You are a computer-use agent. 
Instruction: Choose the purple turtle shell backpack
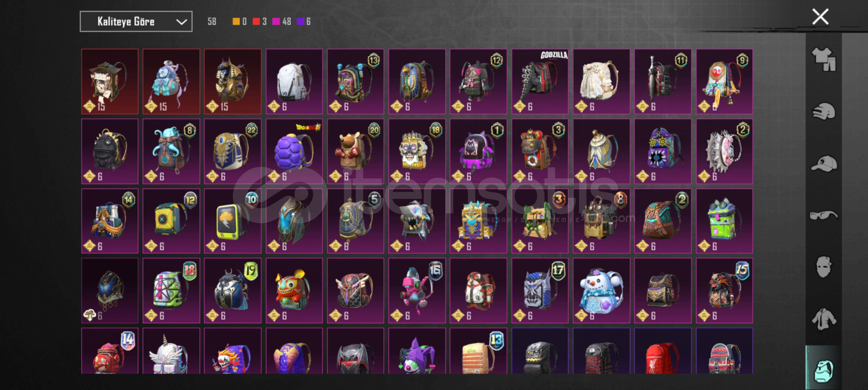click(x=294, y=152)
